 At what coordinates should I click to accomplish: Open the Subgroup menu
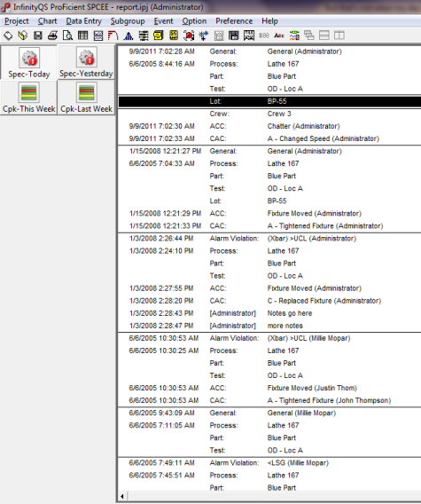[128, 21]
